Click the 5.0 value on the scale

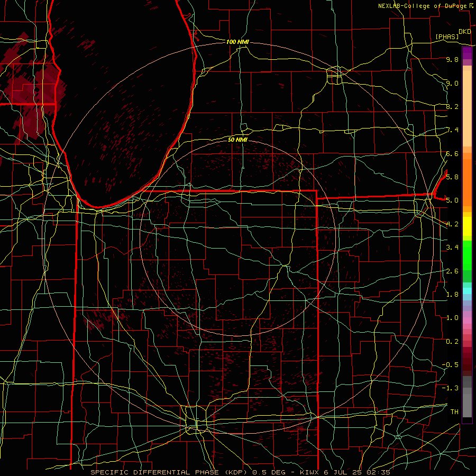[452, 200]
